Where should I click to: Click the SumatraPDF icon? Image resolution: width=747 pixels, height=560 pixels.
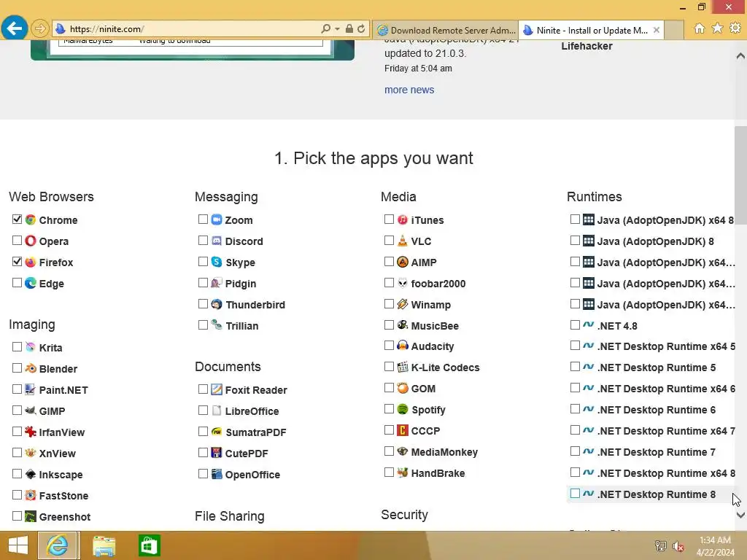tap(216, 432)
